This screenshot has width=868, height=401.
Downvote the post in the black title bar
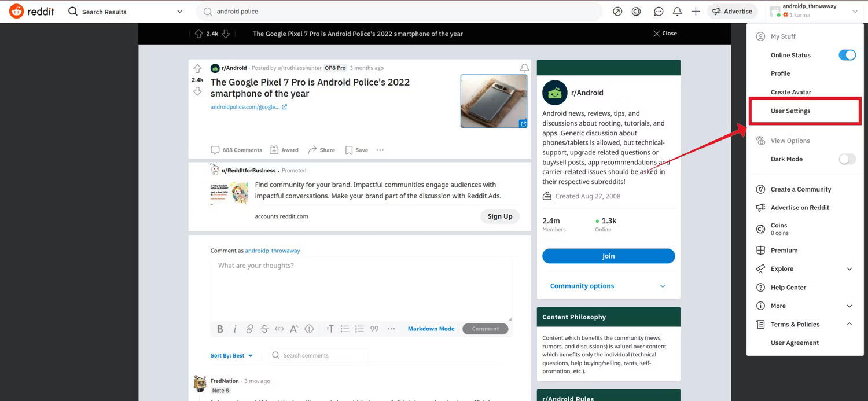coord(226,34)
